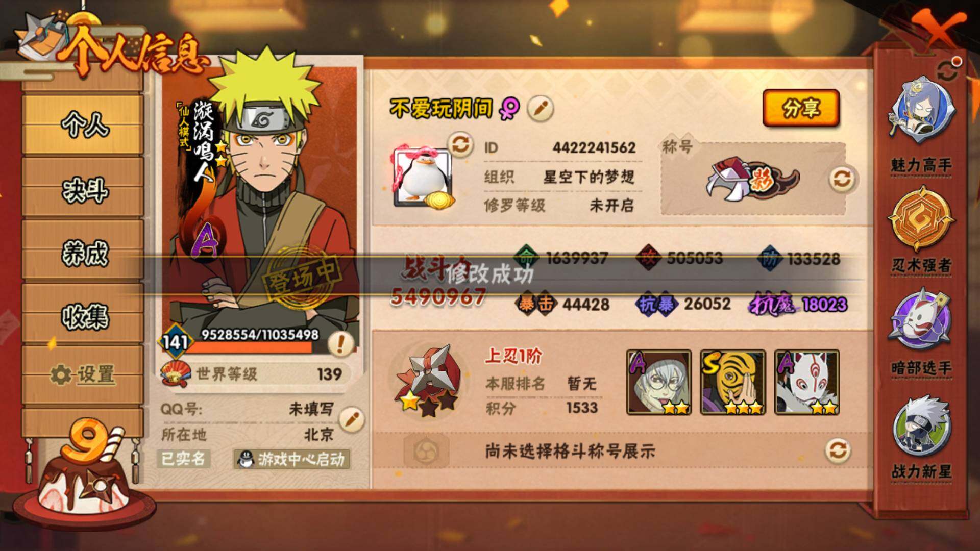Open the exclamation info icon on experience bar
This screenshot has height=551, width=980.
tap(340, 344)
